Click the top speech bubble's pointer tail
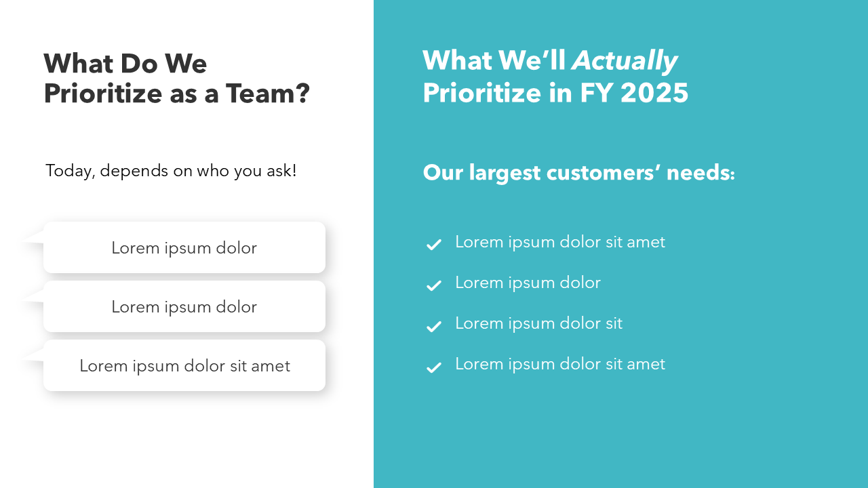Viewport: 868px width, 488px height. tap(33, 237)
